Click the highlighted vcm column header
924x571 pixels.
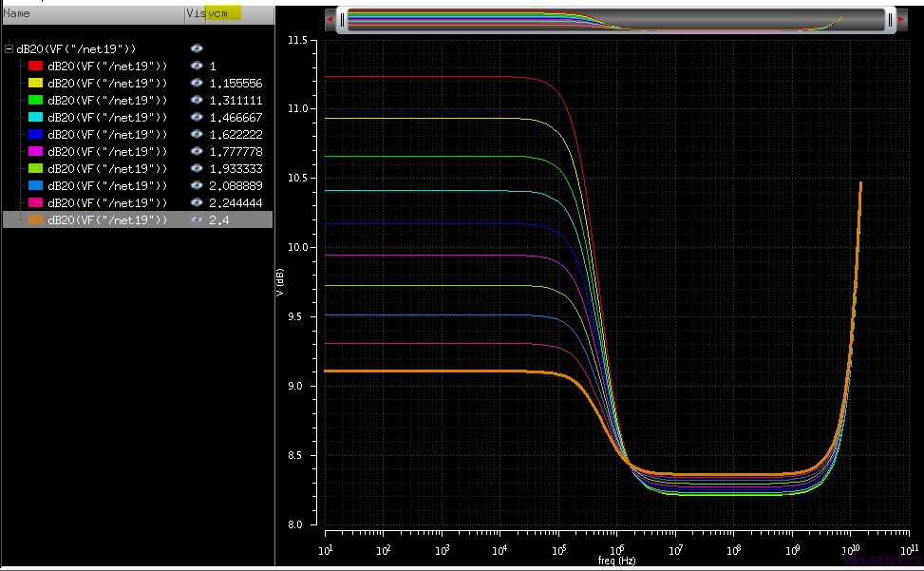pyautogui.click(x=224, y=13)
